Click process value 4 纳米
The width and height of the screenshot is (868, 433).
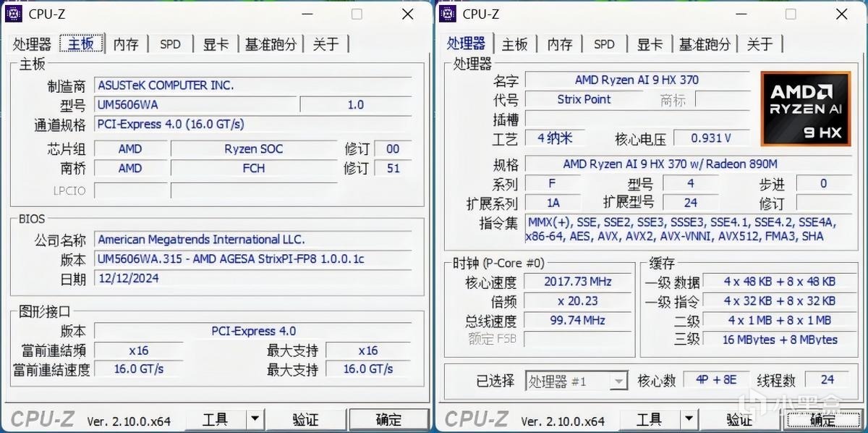pos(554,138)
